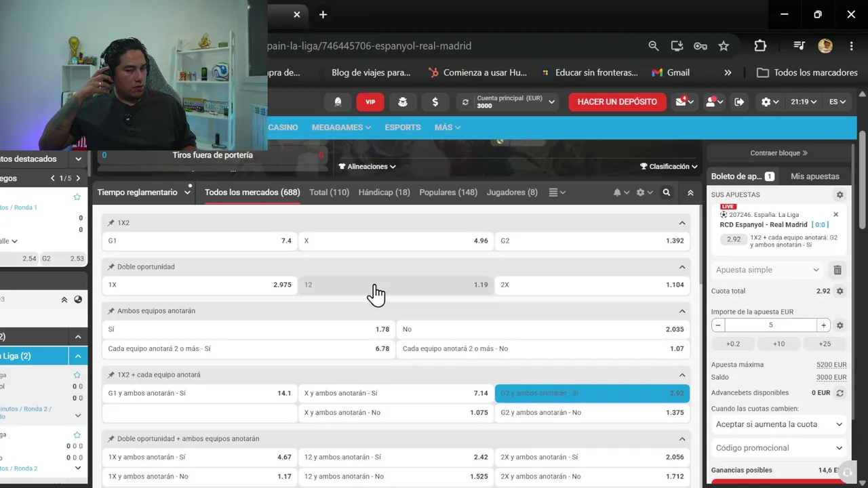Screen dimensions: 868x488
Task: Select Ambos equipos anotarán Sí 1.78
Action: pyautogui.click(x=248, y=329)
